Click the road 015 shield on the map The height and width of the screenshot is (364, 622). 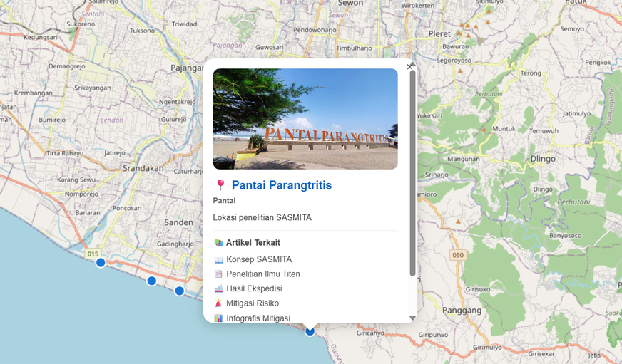93,254
